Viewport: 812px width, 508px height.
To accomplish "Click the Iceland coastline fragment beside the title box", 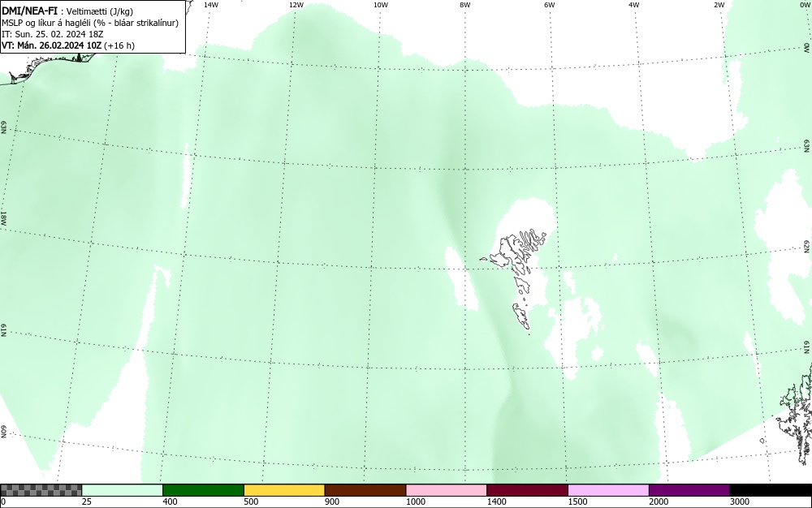I will tap(50, 67).
